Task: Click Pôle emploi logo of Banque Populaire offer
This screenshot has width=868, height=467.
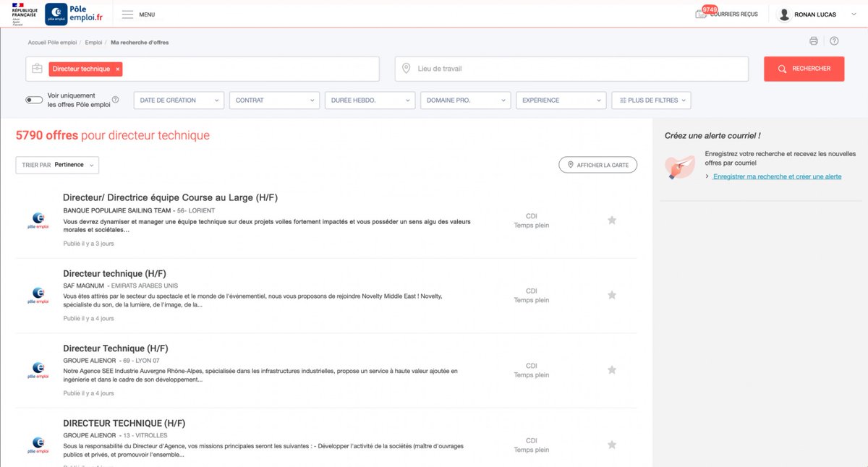Action: coord(38,220)
